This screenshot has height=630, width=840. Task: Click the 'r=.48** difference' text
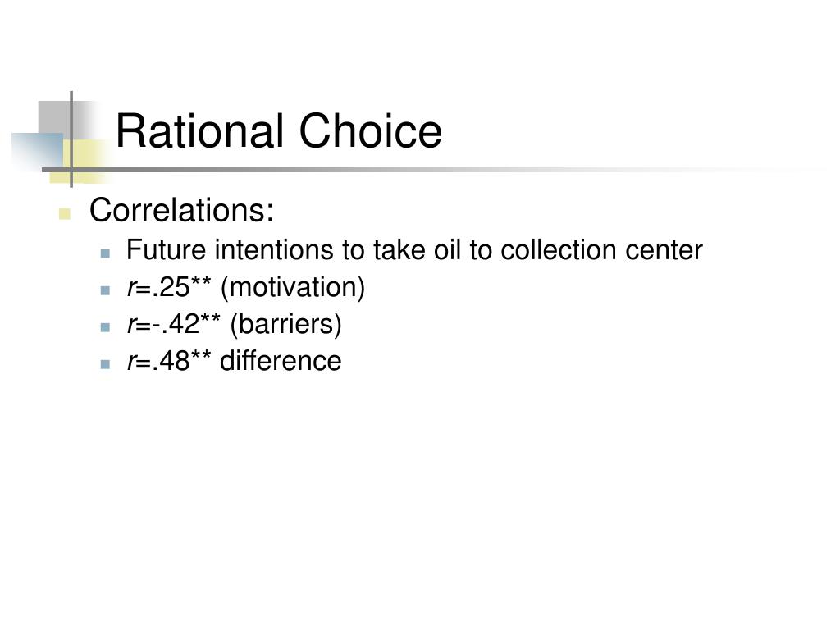click(234, 361)
